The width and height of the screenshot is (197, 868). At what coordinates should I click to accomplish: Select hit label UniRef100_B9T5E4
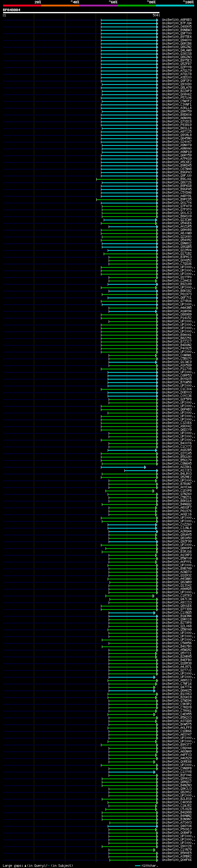click(176, 37)
